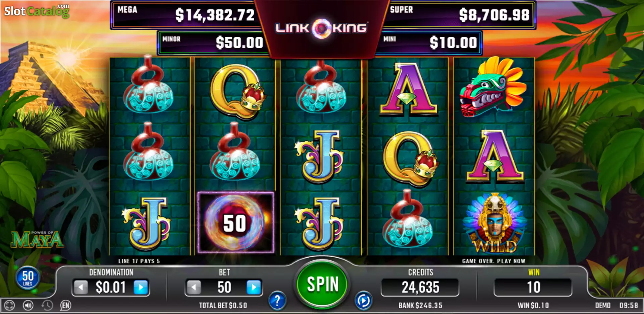Mute the game sound speaker icon
This screenshot has height=314, width=644.
pyautogui.click(x=28, y=305)
